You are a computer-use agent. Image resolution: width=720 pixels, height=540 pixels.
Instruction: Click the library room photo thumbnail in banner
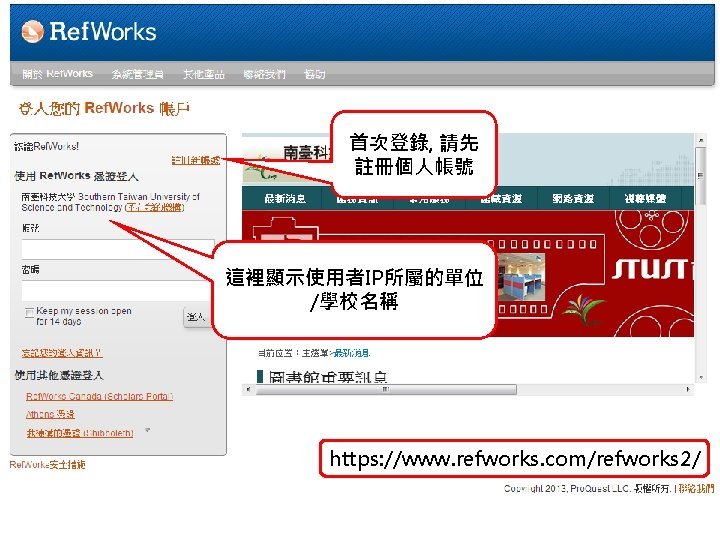[x=523, y=277]
